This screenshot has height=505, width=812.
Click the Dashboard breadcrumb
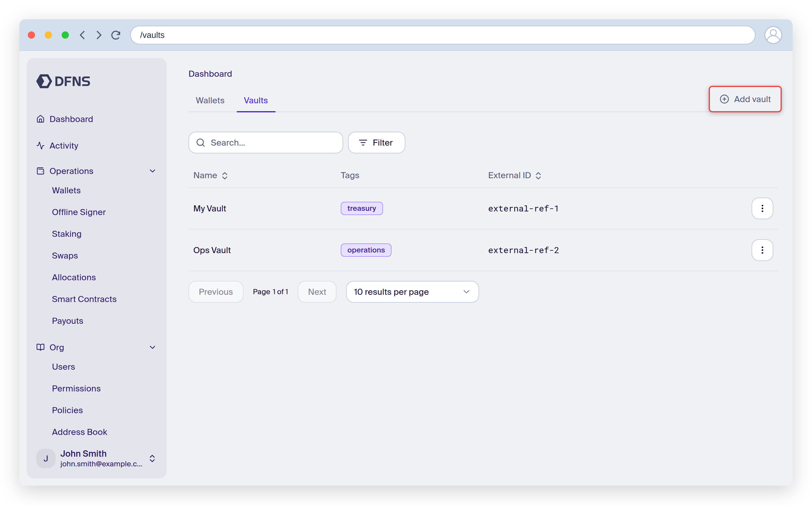pos(210,74)
